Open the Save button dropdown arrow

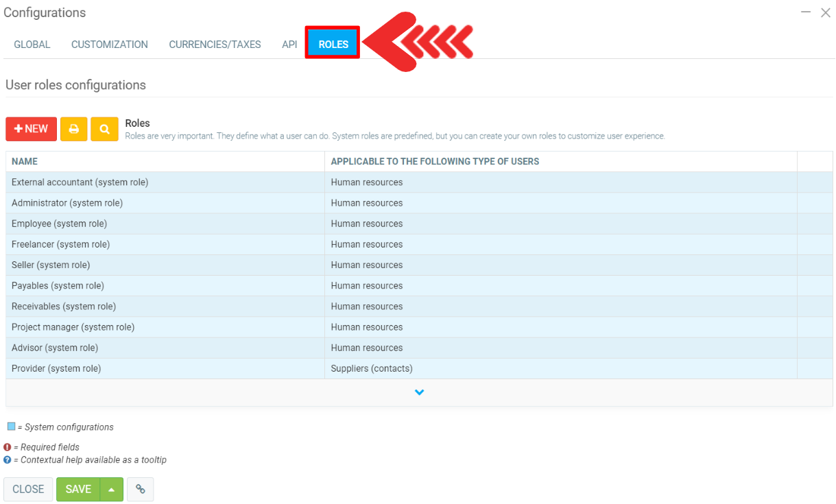click(x=112, y=489)
